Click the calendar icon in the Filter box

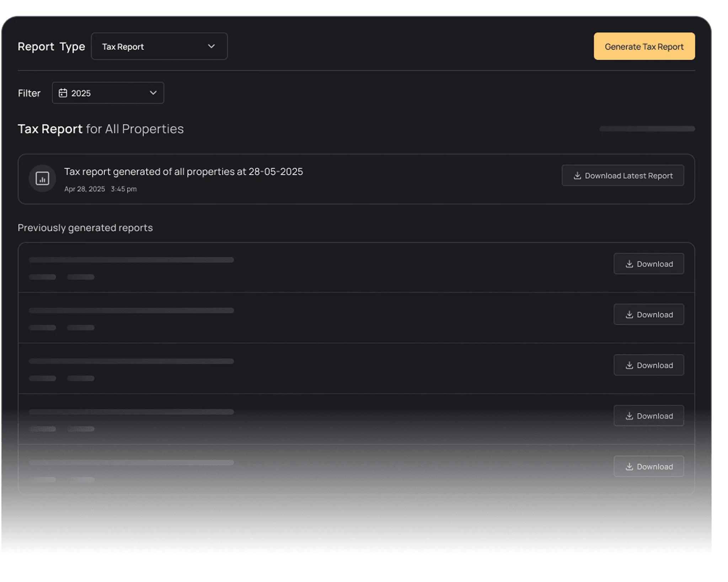click(x=63, y=93)
